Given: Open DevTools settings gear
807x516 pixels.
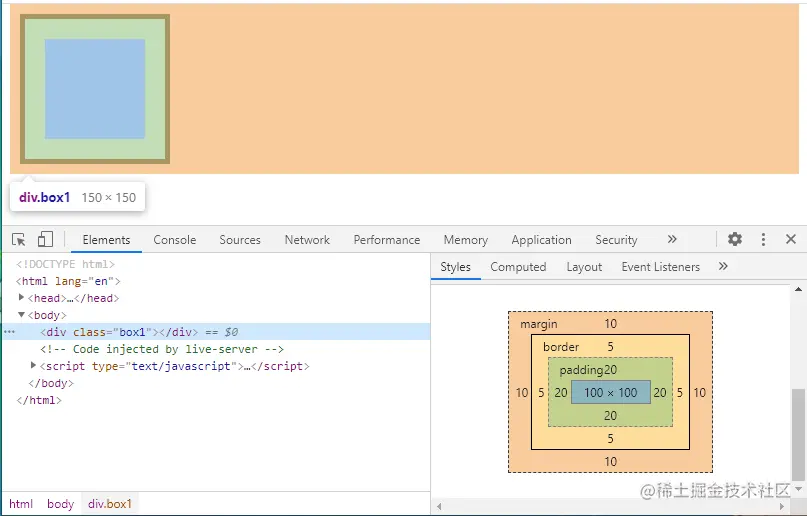Looking at the screenshot, I should coord(734,239).
